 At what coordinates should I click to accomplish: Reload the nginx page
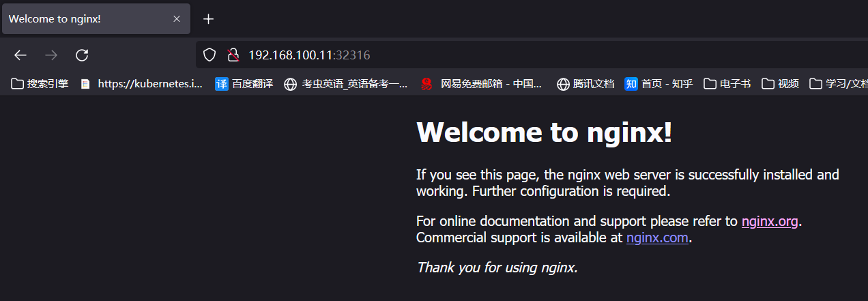(82, 55)
